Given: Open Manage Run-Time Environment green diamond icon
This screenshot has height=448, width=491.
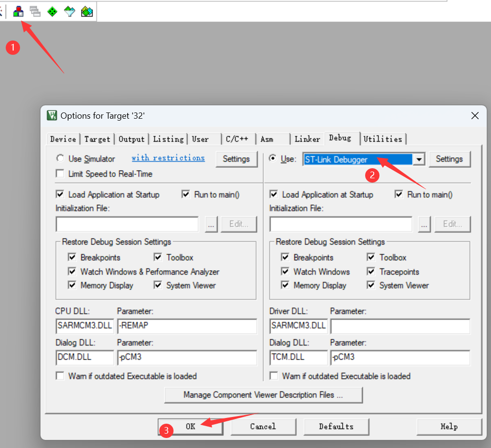Looking at the screenshot, I should 52,11.
